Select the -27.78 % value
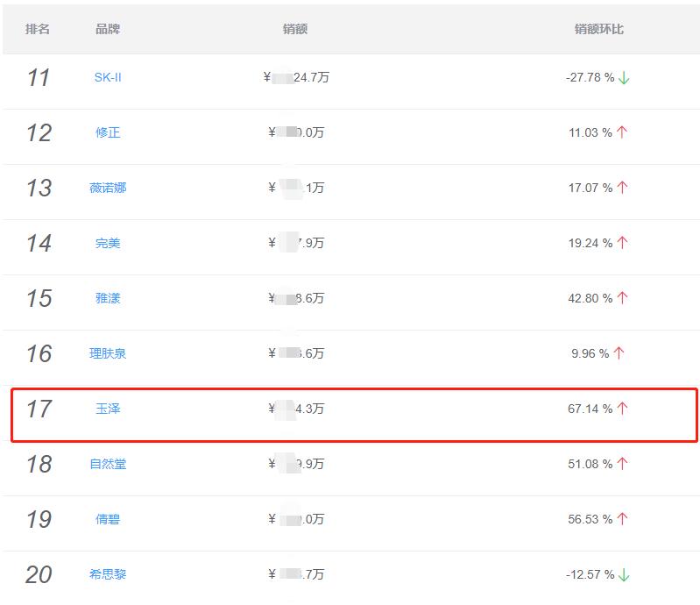700x605 pixels. (590, 77)
